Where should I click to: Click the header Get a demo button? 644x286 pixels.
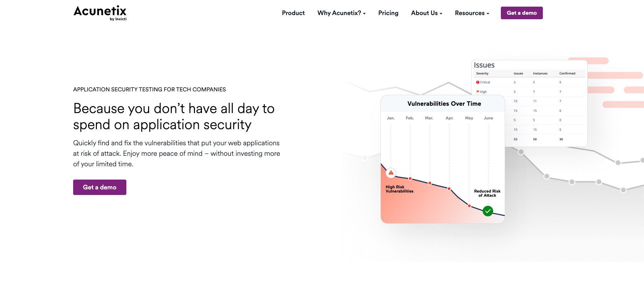click(x=521, y=13)
